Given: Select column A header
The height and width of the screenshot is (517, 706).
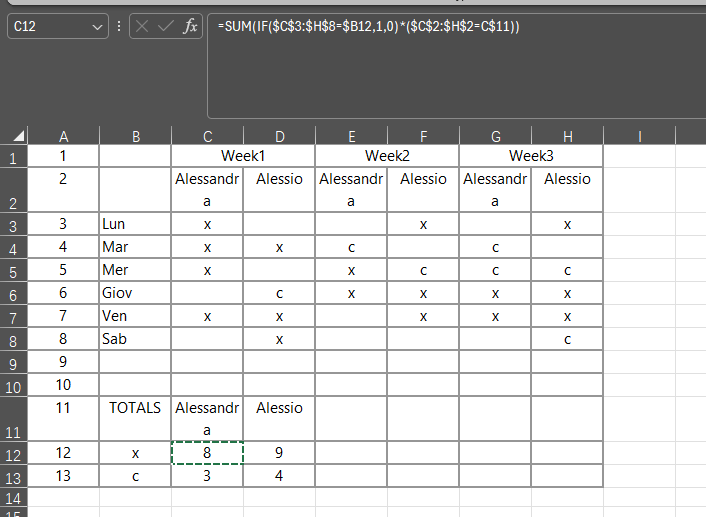Looking at the screenshot, I should (63, 136).
